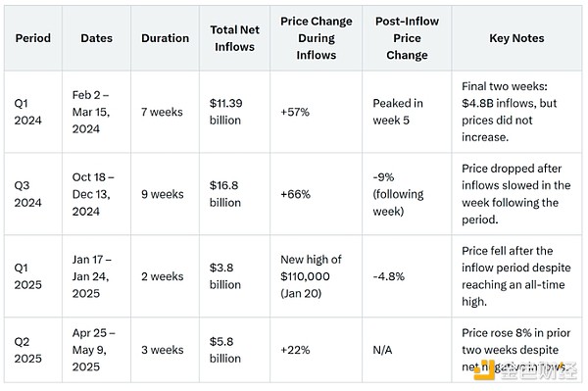This screenshot has width=588, height=391.
Task: Select the Total Net Inflows header
Action: point(234,38)
